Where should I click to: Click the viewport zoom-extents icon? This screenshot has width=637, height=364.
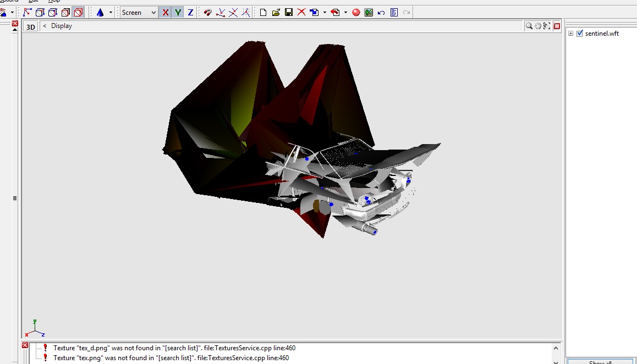pos(547,26)
